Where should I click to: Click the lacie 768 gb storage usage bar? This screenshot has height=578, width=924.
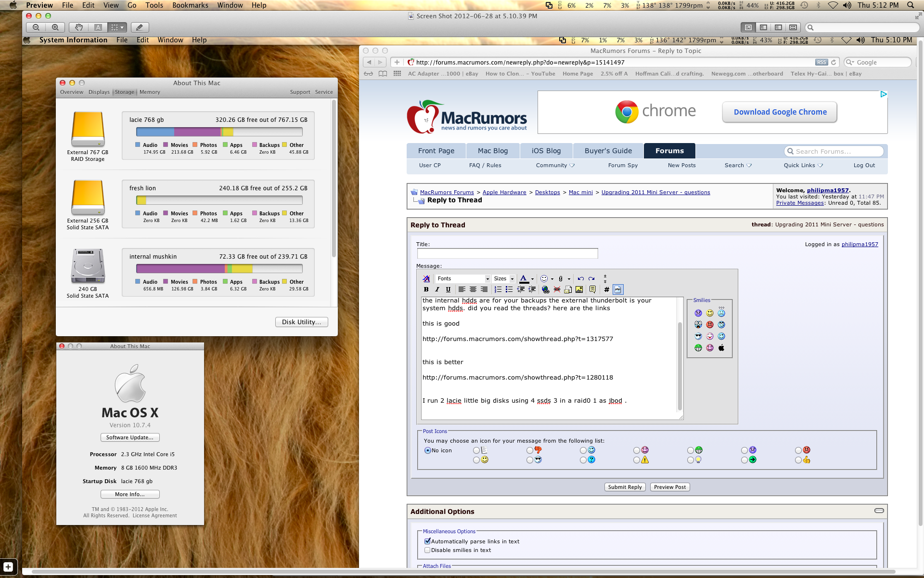[219, 131]
